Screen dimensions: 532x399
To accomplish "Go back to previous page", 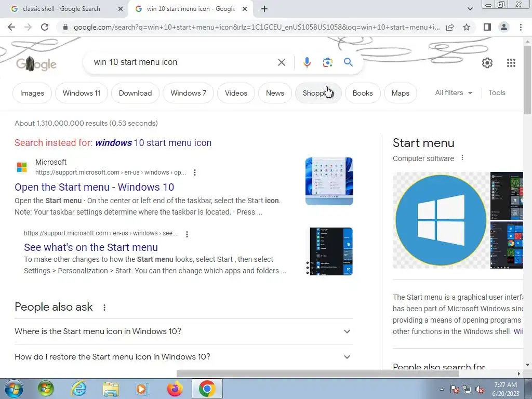I will click(x=11, y=27).
